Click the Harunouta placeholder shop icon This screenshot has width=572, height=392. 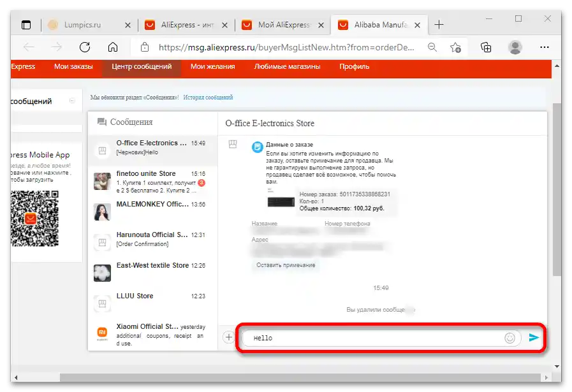(x=102, y=242)
